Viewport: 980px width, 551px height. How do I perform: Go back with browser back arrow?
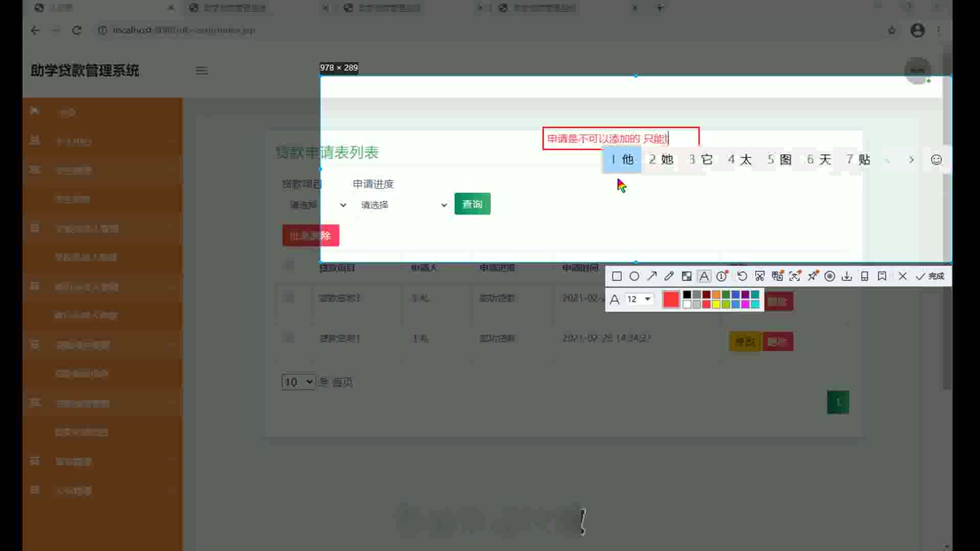pyautogui.click(x=35, y=30)
